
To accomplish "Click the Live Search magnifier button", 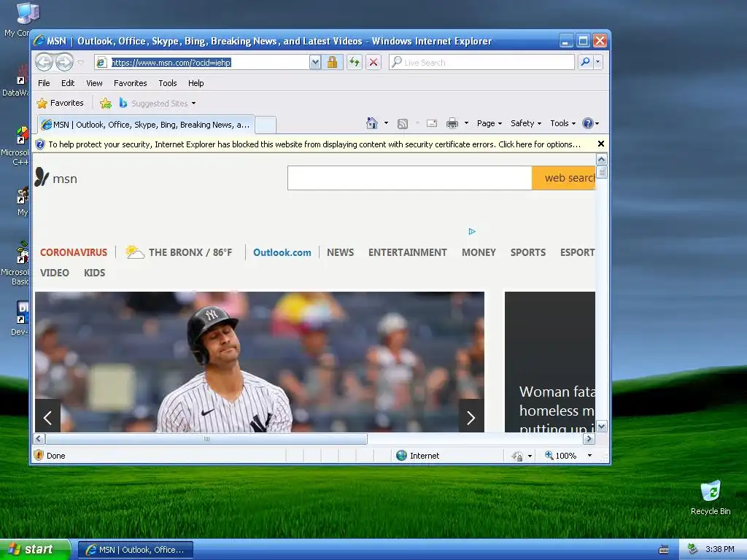I will (586, 62).
